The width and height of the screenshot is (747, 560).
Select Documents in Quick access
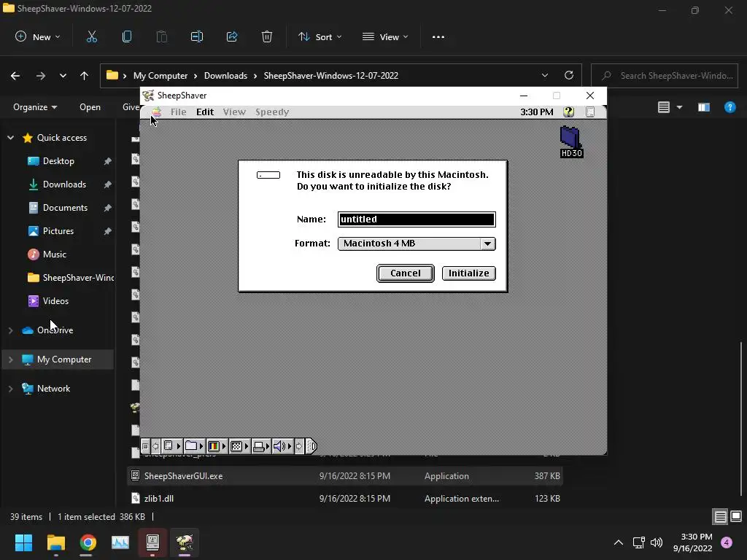tap(65, 208)
